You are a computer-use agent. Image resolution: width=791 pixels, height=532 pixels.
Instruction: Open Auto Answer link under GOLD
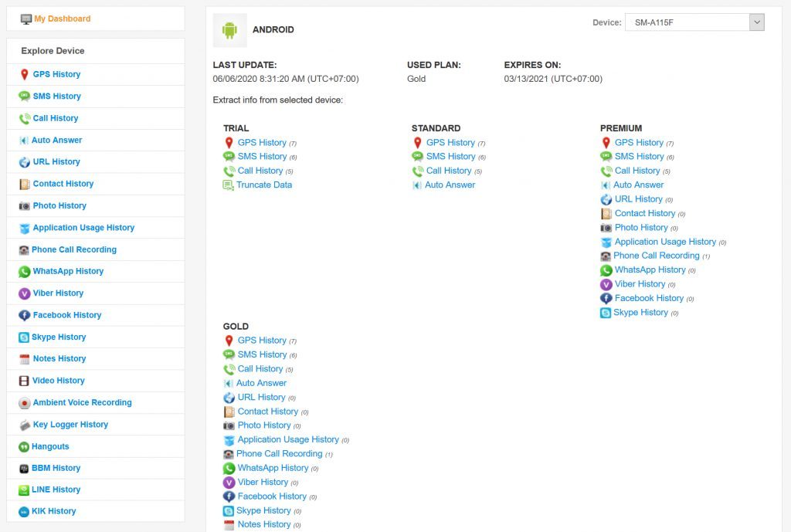261,383
